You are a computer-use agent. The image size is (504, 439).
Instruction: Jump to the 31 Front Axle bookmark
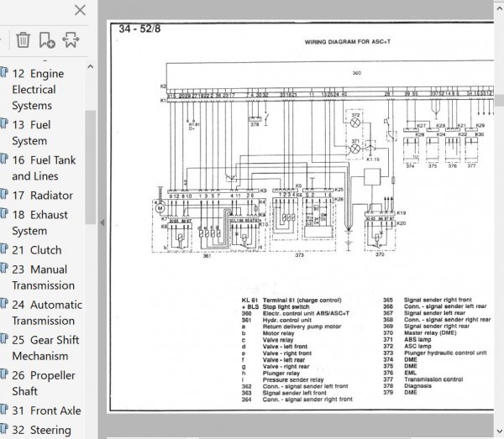coord(46,410)
